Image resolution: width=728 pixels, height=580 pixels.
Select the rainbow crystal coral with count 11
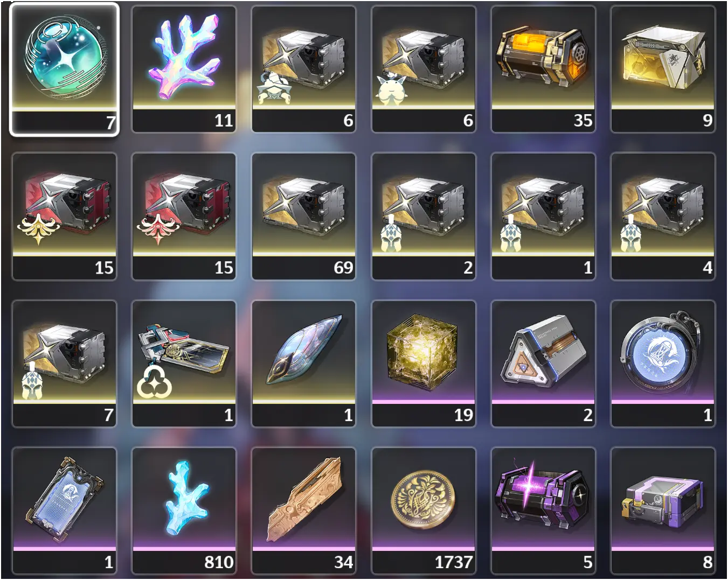pos(184,69)
